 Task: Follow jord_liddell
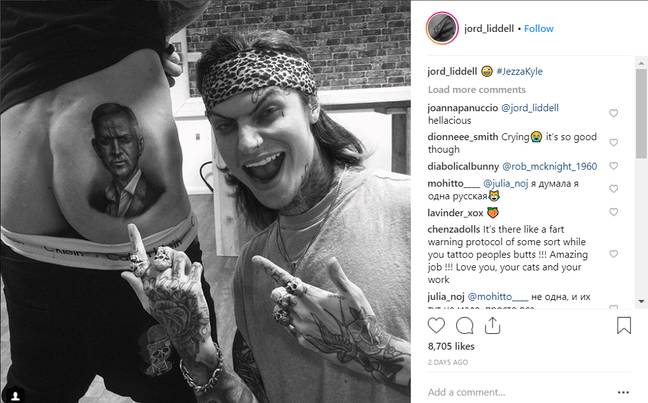click(538, 29)
